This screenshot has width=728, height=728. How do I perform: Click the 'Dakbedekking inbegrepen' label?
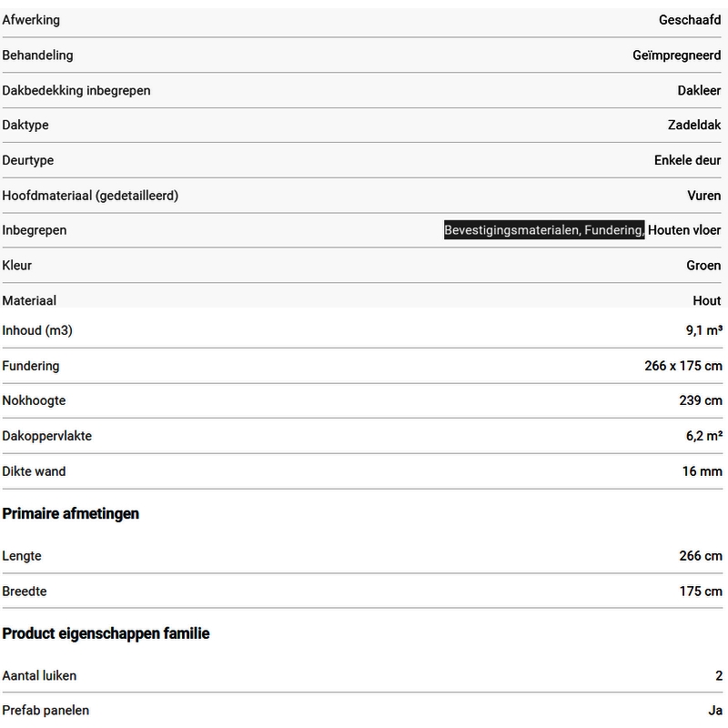click(x=76, y=90)
